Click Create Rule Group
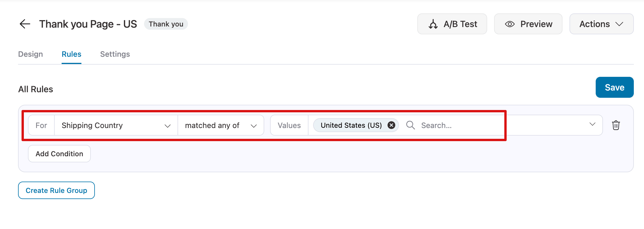The width and height of the screenshot is (644, 229). [56, 190]
